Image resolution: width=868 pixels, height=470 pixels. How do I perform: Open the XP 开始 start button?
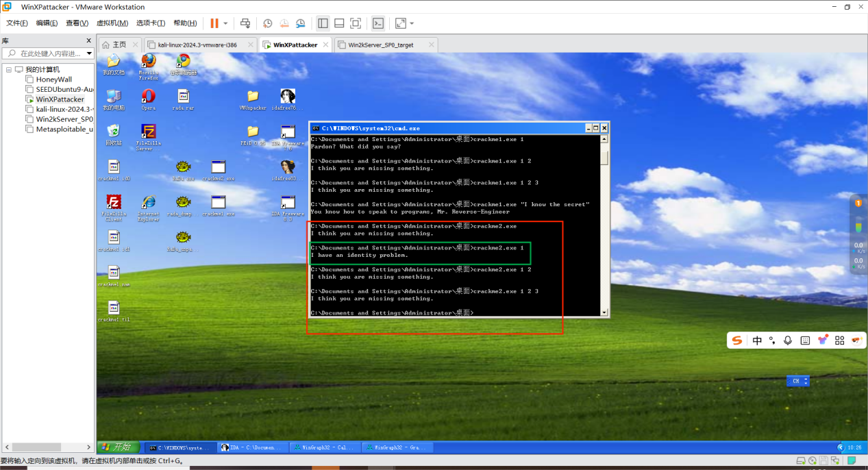(x=117, y=447)
